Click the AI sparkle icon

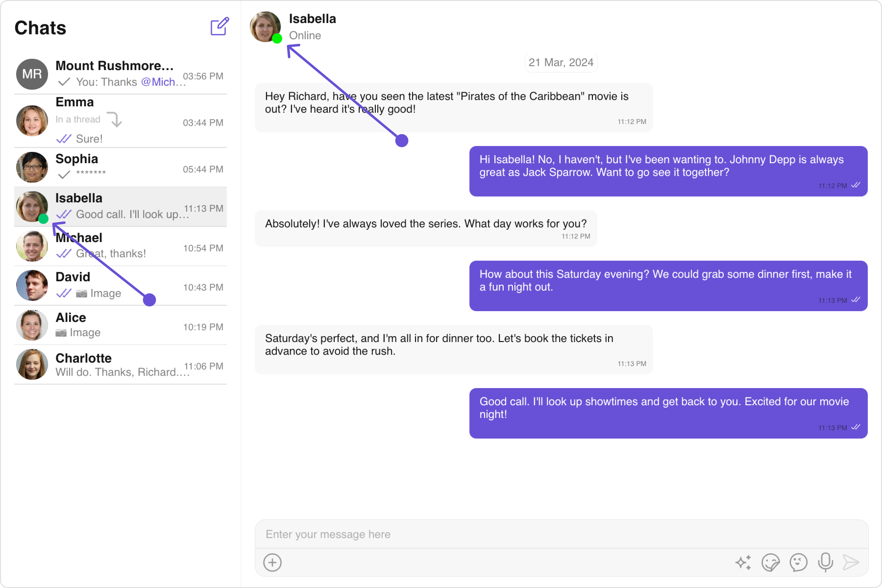pos(743,563)
